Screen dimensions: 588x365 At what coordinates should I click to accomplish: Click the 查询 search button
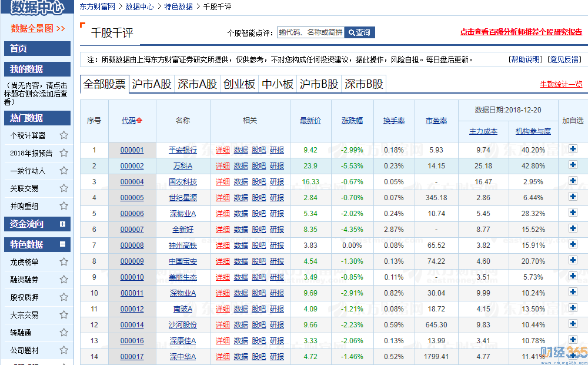360,32
